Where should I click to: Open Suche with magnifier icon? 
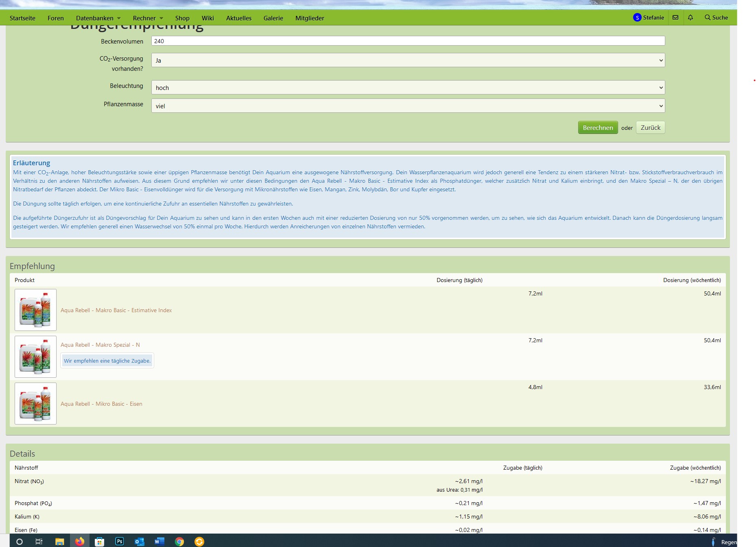click(x=716, y=18)
